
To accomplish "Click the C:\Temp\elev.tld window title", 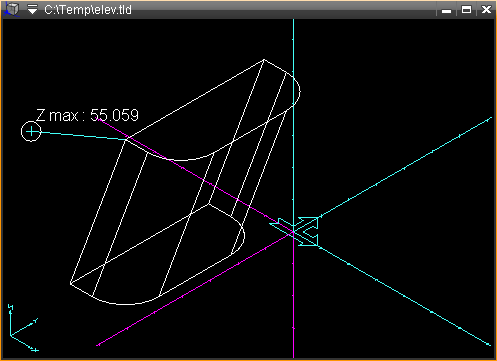I will pyautogui.click(x=88, y=10).
